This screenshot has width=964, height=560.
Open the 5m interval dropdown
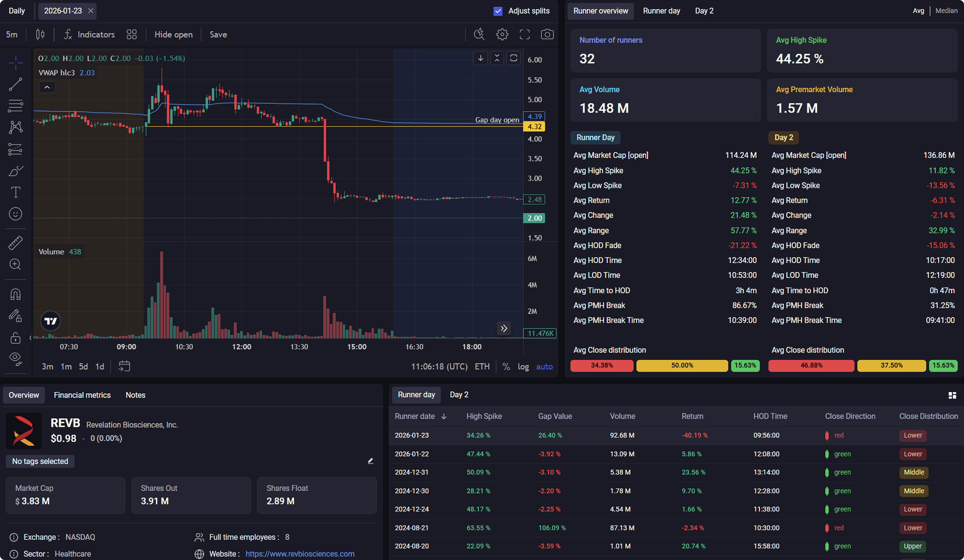[12, 34]
